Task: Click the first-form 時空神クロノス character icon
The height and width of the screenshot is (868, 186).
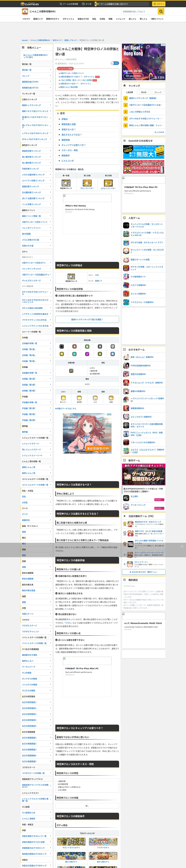Action: pos(66,183)
